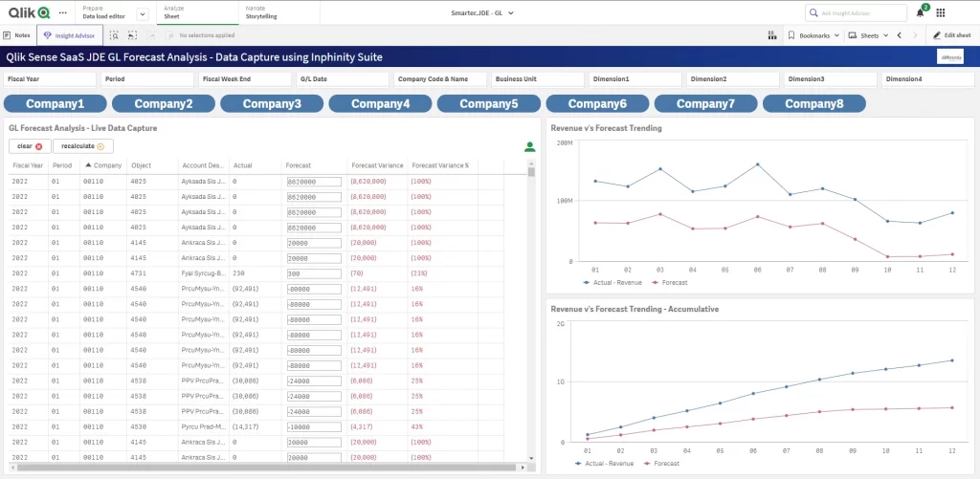Screen dimensions: 980x479
Task: Click Edit sheet
Action: 952,35
